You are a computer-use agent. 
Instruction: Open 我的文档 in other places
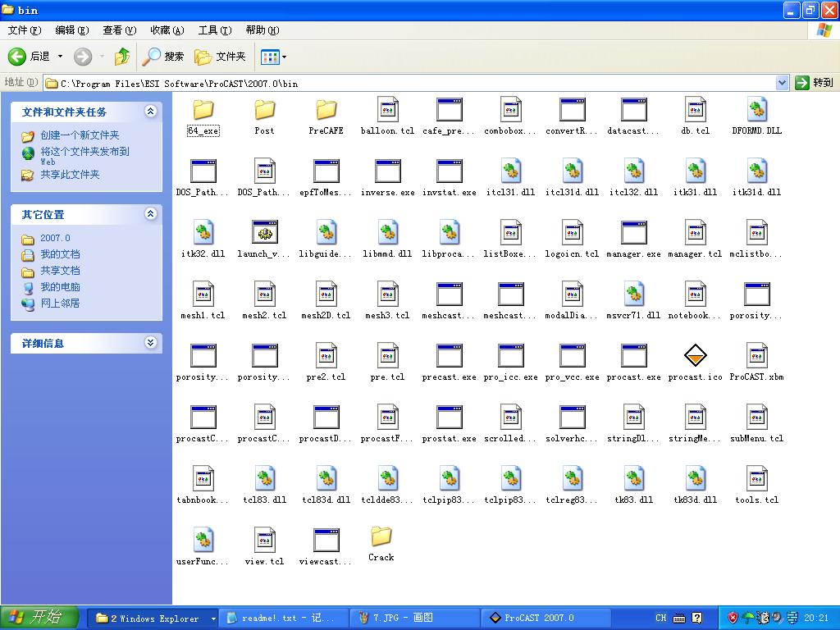(x=60, y=254)
